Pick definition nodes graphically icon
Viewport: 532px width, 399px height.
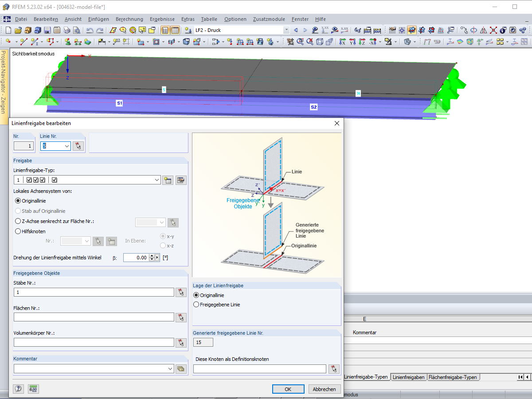334,369
